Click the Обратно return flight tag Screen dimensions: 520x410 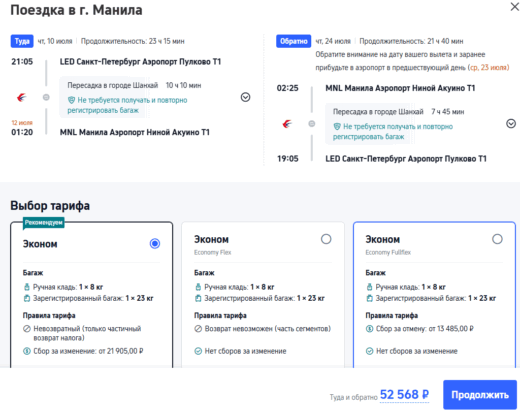(293, 41)
